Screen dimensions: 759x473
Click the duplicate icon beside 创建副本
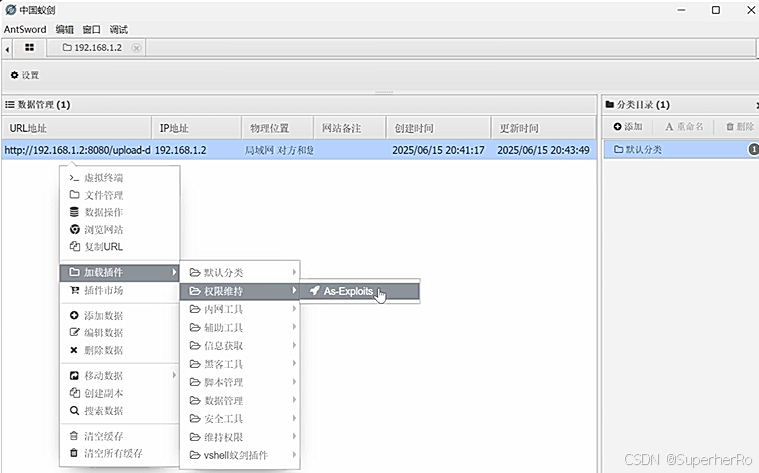click(75, 393)
